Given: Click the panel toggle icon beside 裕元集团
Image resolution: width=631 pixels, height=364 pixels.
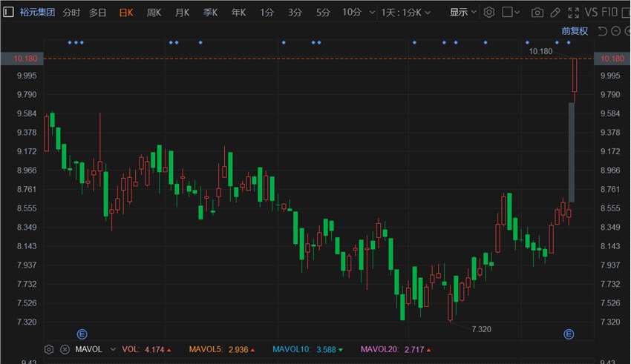Looking at the screenshot, I should click(8, 12).
